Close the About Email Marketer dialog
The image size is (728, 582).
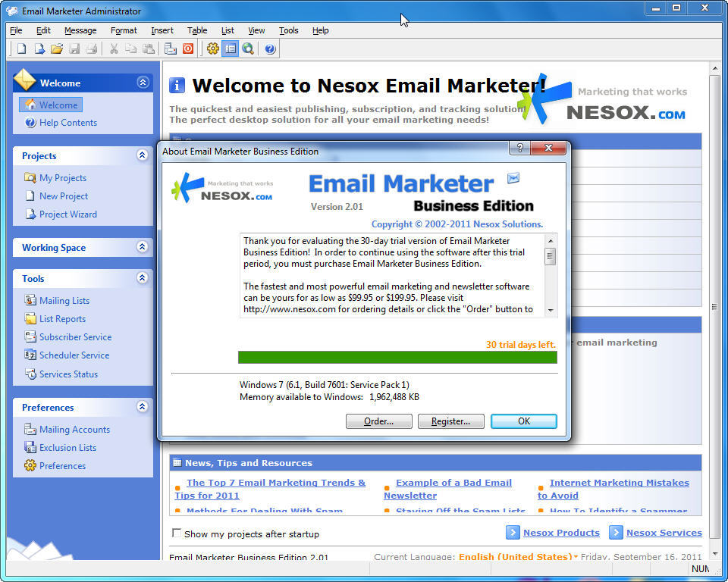click(548, 148)
